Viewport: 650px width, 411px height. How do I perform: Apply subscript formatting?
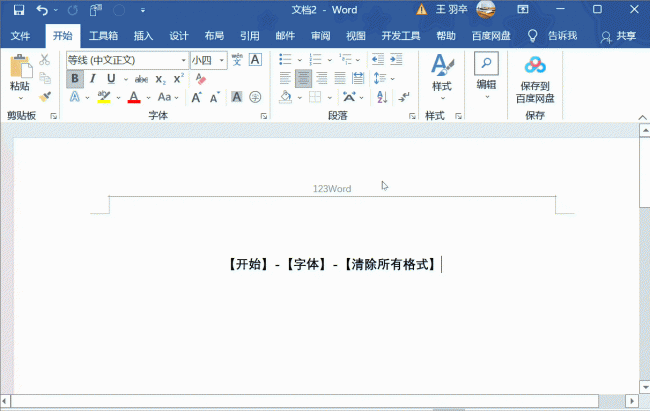click(160, 79)
